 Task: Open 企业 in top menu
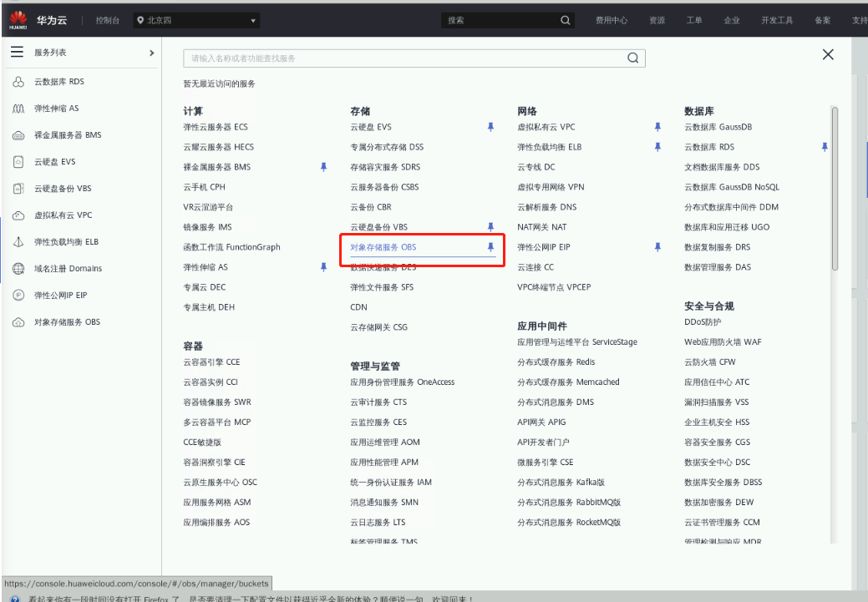coord(732,20)
